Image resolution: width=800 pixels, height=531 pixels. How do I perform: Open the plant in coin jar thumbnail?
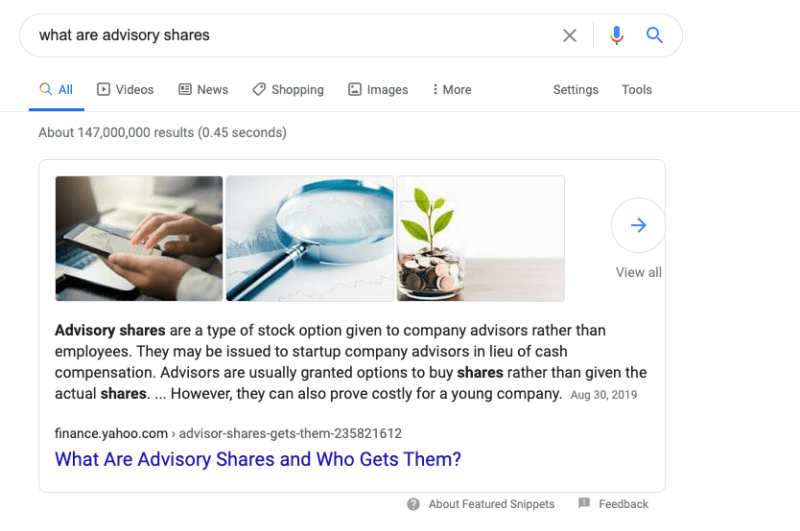480,238
